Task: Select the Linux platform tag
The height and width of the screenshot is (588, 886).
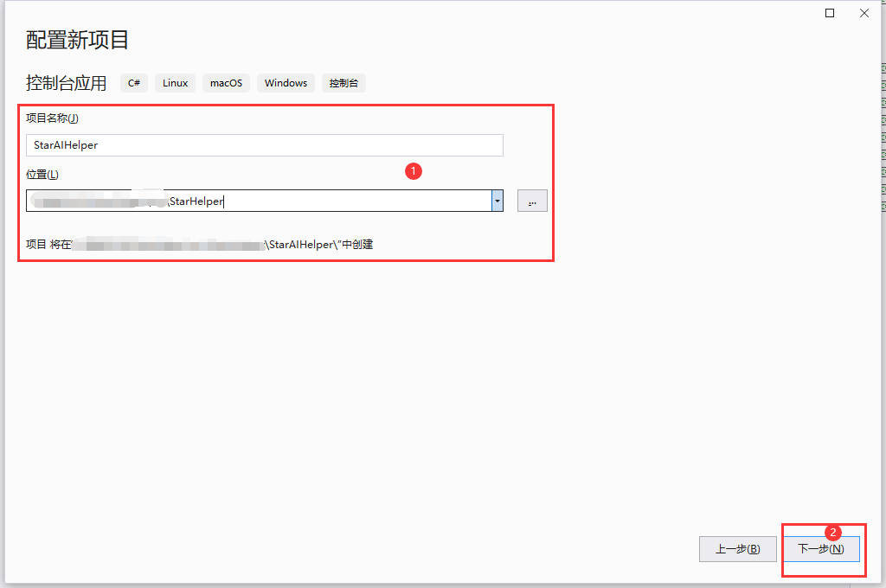Action: pos(175,83)
